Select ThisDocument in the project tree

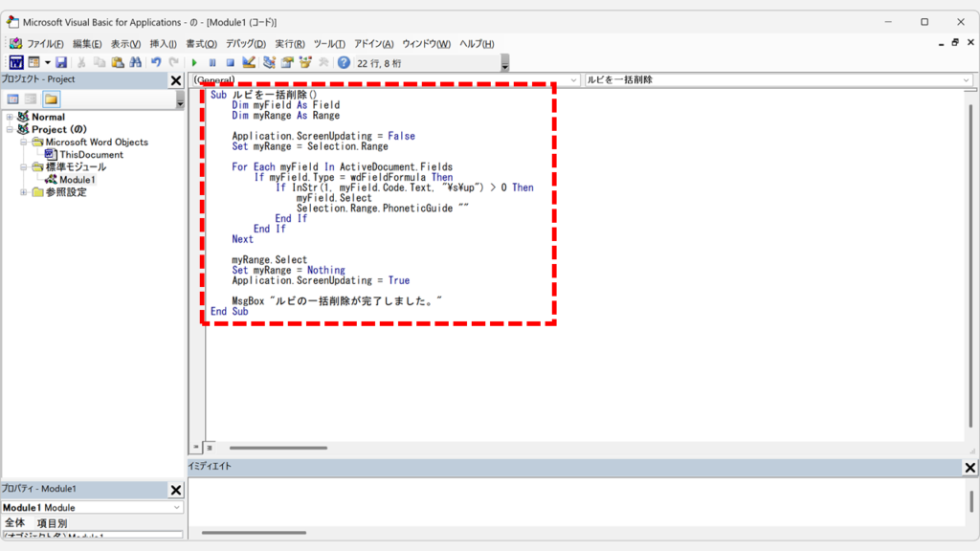(91, 154)
